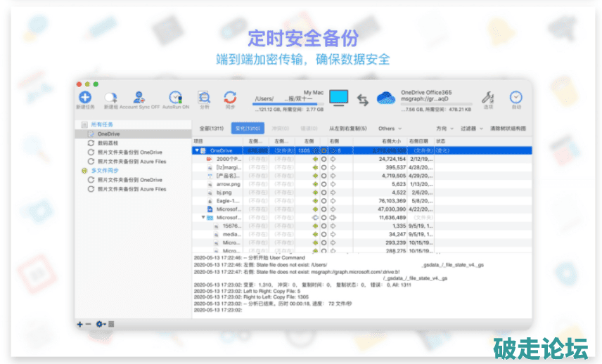This screenshot has width=602, height=364.
Task: Toggle Account Sync OFF icon
Action: pyautogui.click(x=139, y=98)
